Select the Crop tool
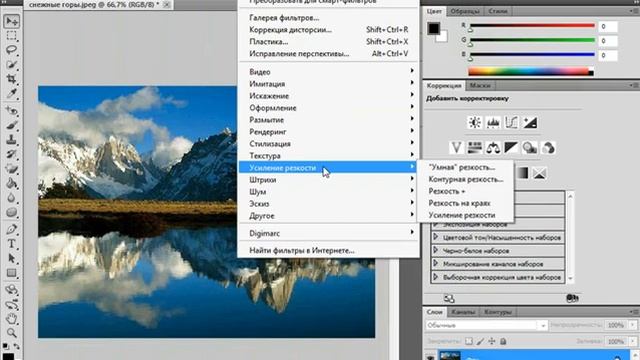 click(11, 79)
